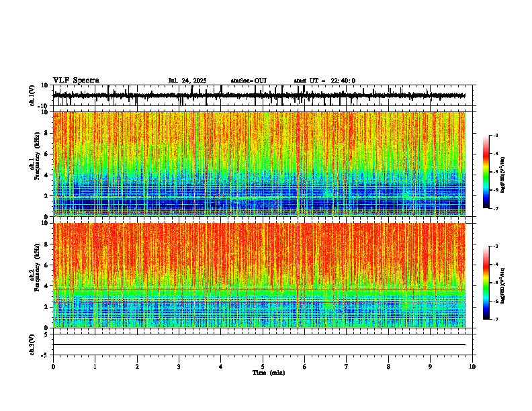The height and width of the screenshot is (411, 532).
Task: Click the time axis tick label "3"
Action: pyautogui.click(x=179, y=367)
